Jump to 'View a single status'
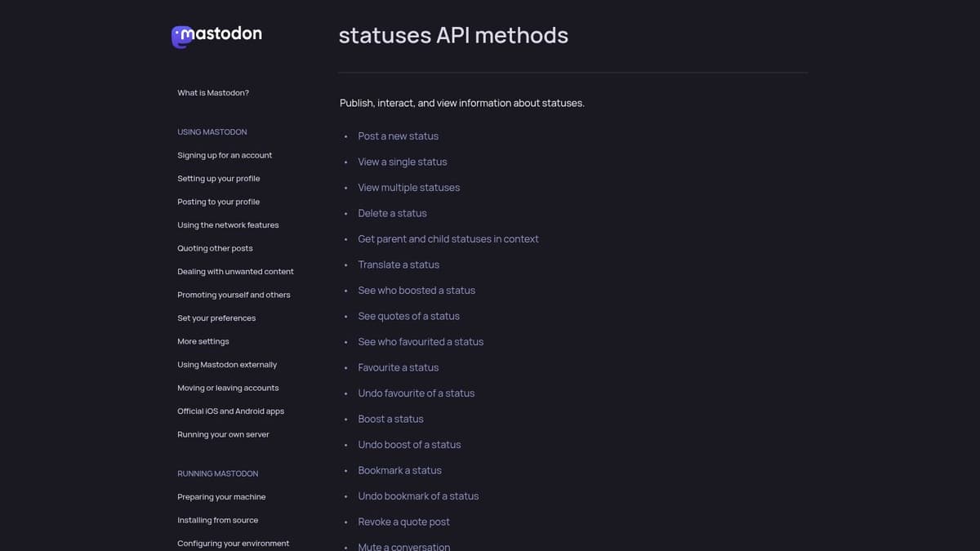980x551 pixels. [403, 162]
